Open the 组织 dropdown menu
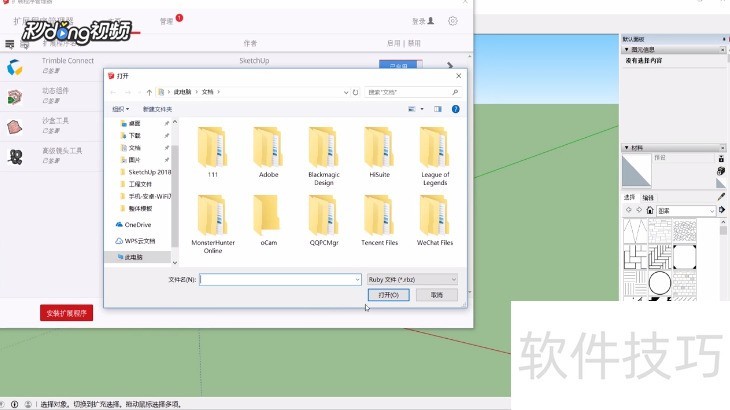Image resolution: width=730 pixels, height=410 pixels. click(121, 109)
